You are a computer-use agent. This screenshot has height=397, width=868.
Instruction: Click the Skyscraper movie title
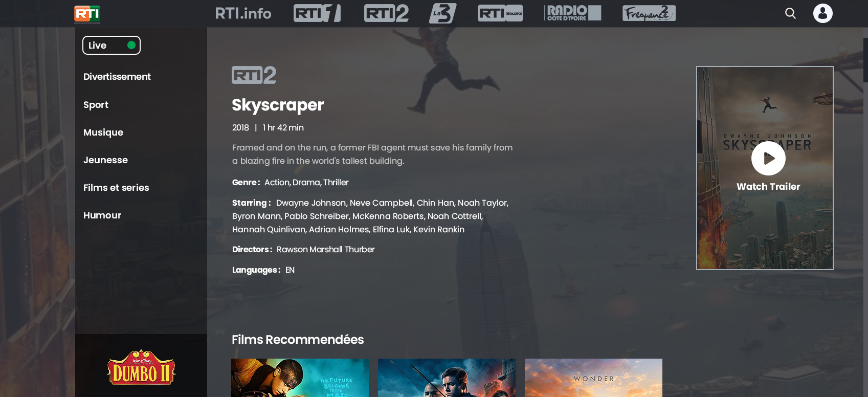tap(278, 105)
